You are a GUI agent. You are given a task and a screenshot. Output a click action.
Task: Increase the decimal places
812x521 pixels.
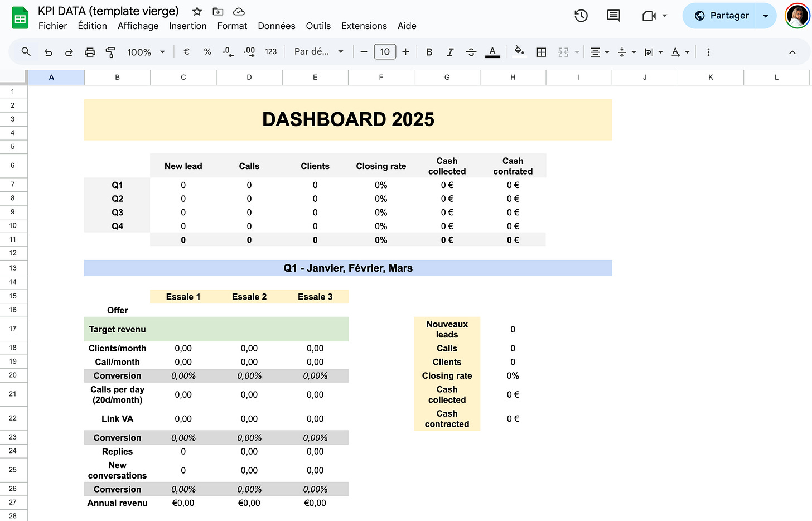coord(249,52)
